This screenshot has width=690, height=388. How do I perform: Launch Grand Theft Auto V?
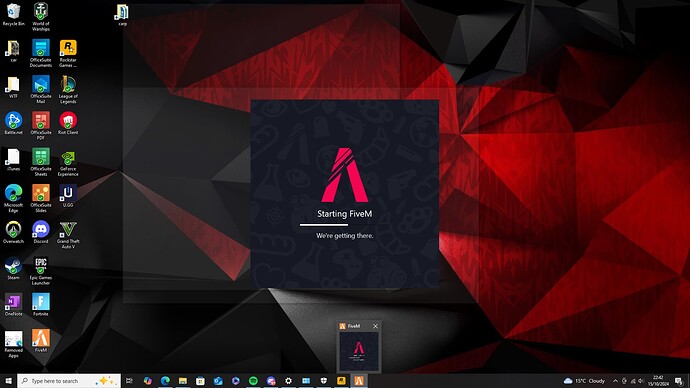(68, 234)
